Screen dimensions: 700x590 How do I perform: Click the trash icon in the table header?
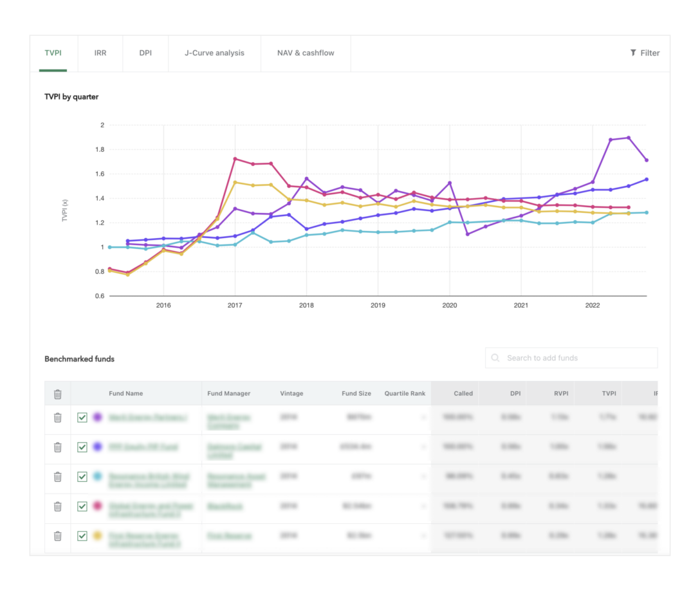[58, 393]
